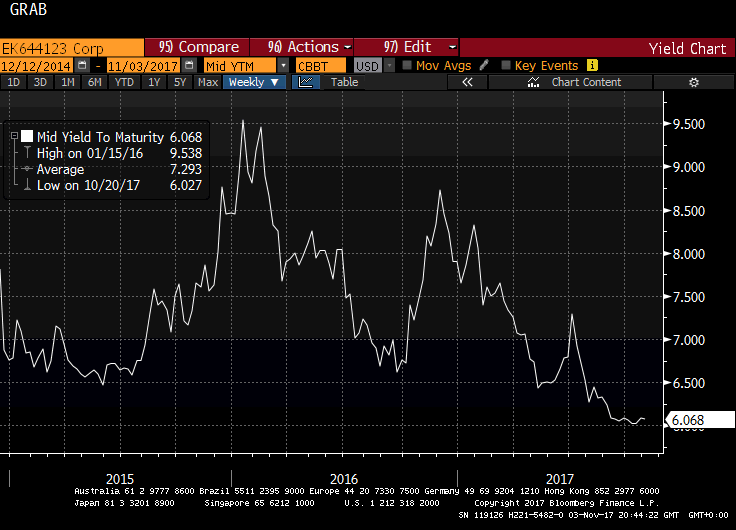
Task: Click the Chart Content chart icon
Action: click(533, 82)
